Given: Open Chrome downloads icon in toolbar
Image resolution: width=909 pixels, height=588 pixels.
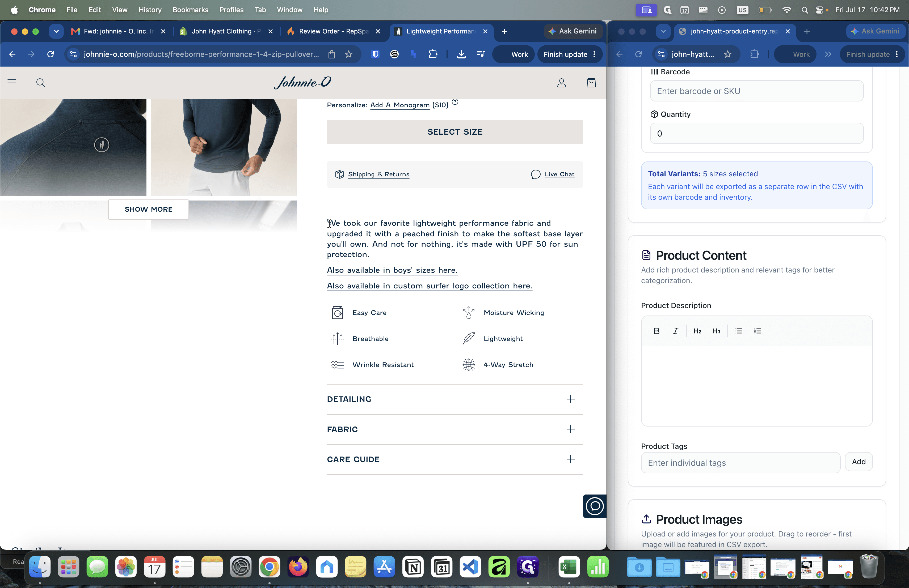Looking at the screenshot, I should tap(461, 54).
